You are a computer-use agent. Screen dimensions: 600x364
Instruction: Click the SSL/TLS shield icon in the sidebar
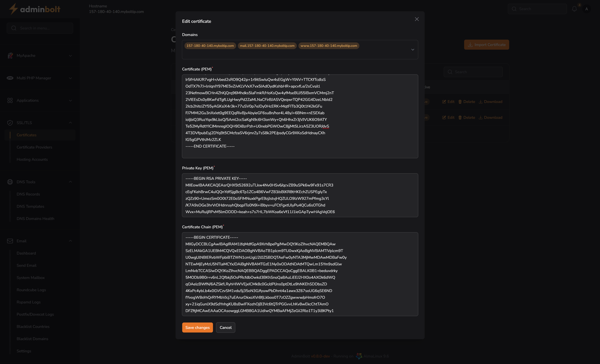(10, 123)
